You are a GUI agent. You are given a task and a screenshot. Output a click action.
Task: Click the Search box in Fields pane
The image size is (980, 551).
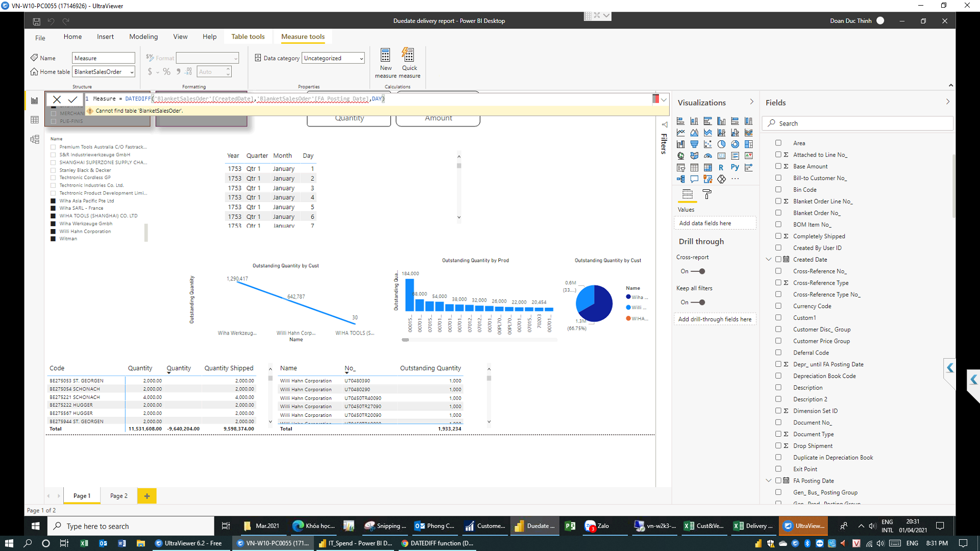pyautogui.click(x=857, y=123)
